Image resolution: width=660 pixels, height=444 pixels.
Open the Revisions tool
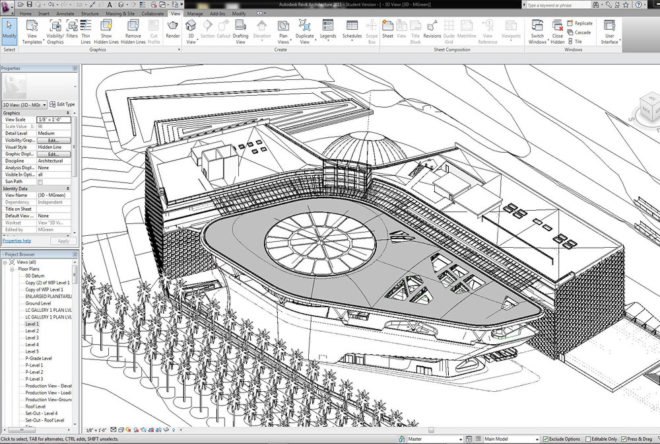click(432, 29)
